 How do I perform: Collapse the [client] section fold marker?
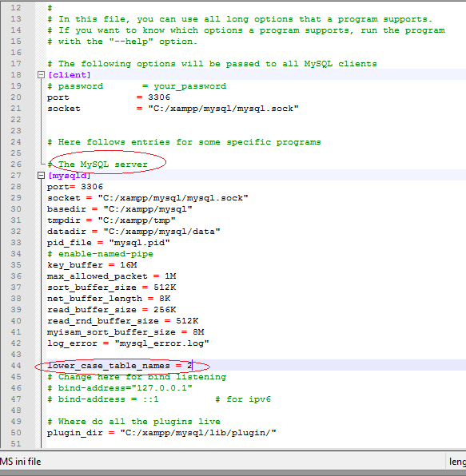41,75
